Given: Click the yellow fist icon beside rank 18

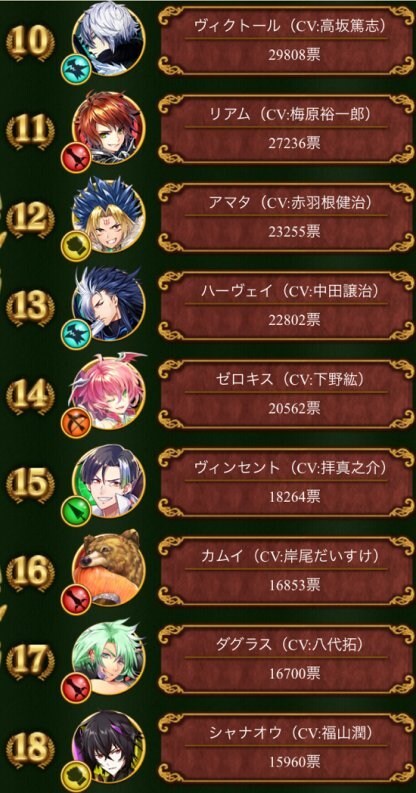Looking at the screenshot, I should pos(76,776).
